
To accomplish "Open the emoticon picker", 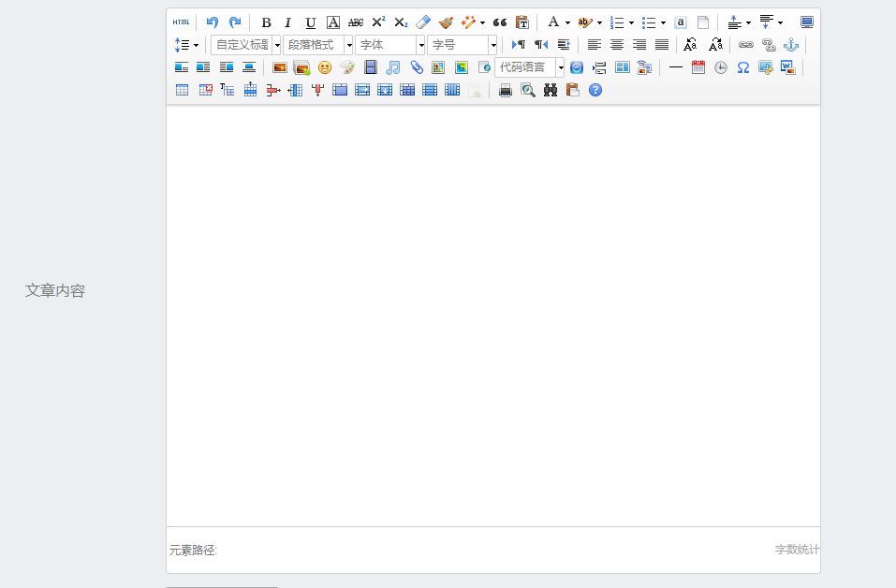I will click(325, 67).
